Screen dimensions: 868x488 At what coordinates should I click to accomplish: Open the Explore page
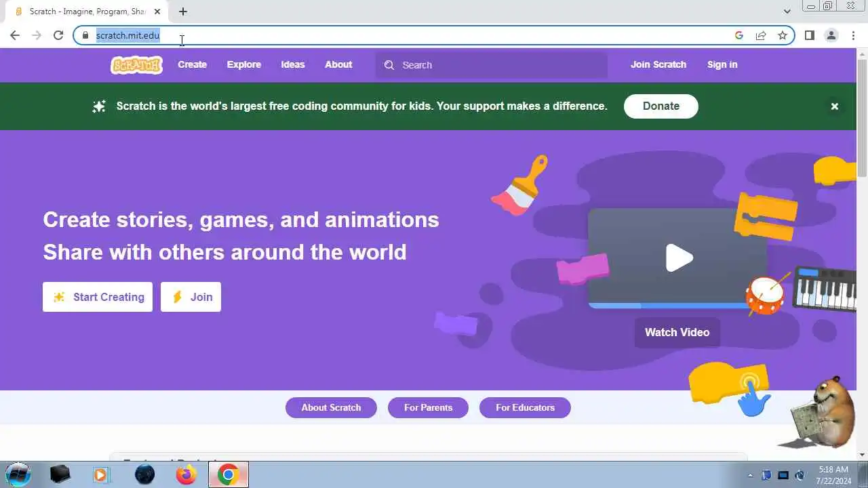tap(243, 65)
